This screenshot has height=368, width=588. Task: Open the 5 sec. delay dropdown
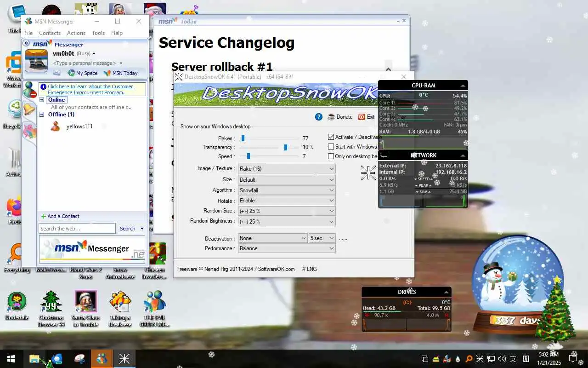point(322,238)
